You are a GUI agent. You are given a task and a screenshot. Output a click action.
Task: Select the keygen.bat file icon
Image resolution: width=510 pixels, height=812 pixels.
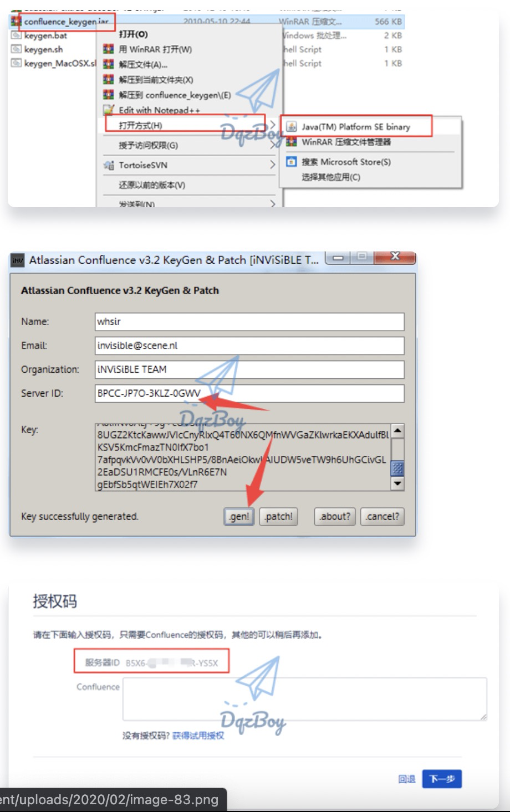pyautogui.click(x=17, y=35)
